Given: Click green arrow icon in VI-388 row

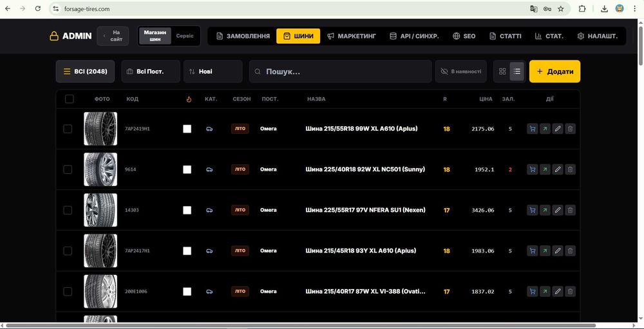Looking at the screenshot, I should 545,291.
